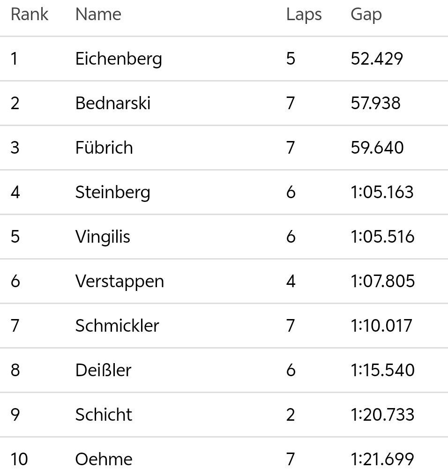Select the 1:07.805 gap time

coord(382,281)
